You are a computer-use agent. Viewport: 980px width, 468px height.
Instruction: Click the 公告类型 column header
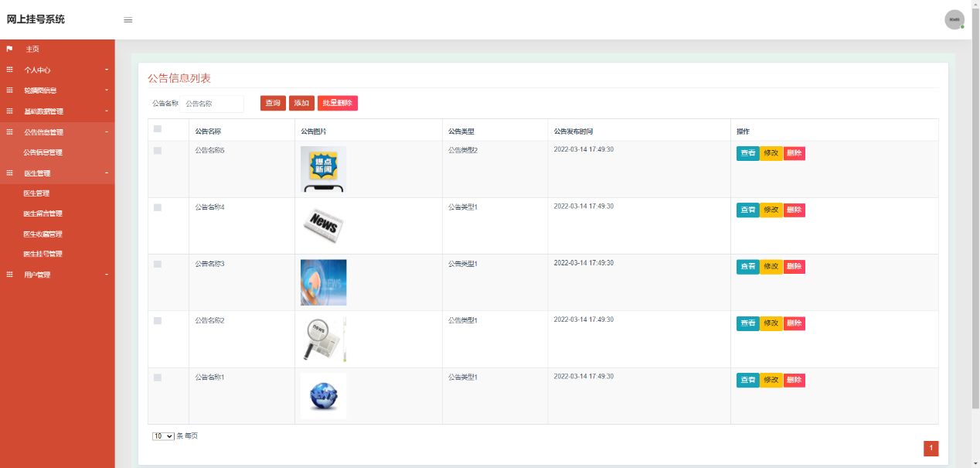click(461, 132)
